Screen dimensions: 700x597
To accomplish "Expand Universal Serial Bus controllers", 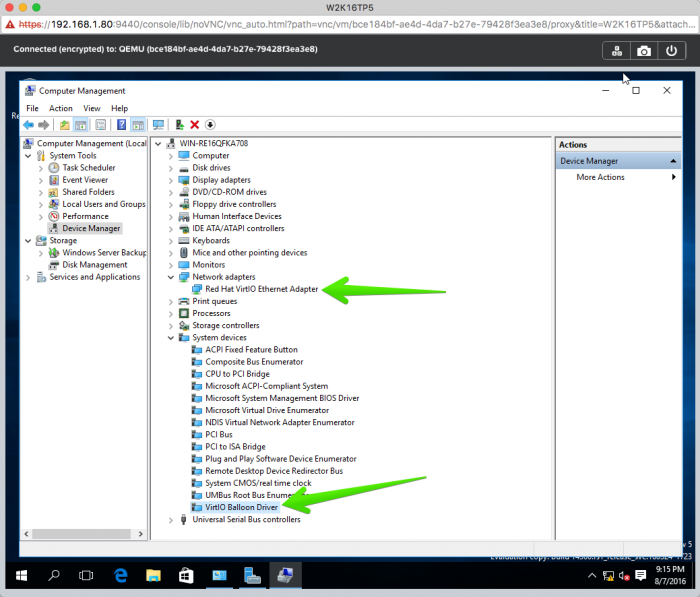I will pos(171,520).
